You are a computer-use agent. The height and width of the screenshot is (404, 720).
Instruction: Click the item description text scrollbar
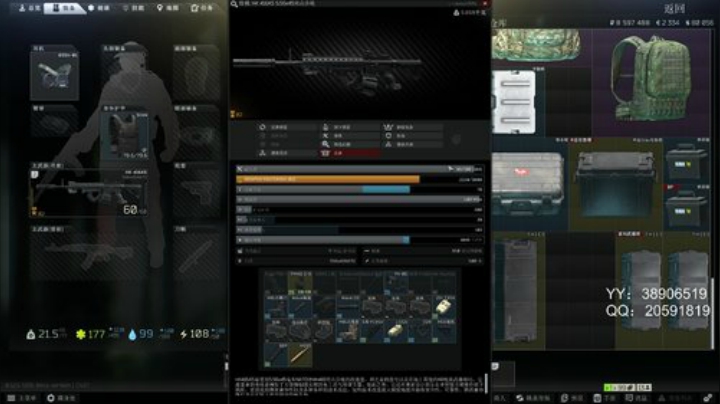click(x=486, y=384)
